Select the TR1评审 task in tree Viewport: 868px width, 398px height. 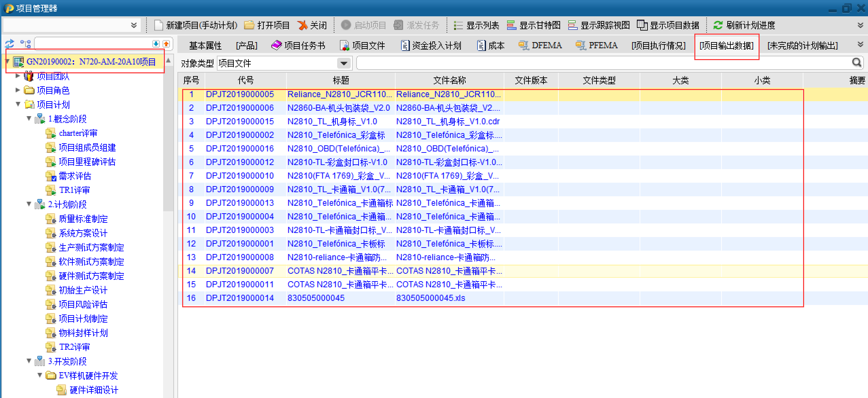coord(74,190)
